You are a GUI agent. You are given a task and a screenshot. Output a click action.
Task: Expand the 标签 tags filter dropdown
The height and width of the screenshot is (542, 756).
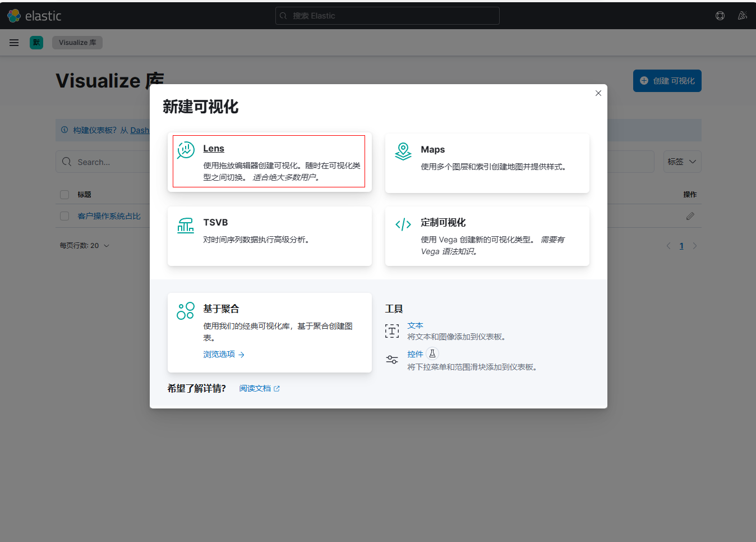tap(682, 162)
